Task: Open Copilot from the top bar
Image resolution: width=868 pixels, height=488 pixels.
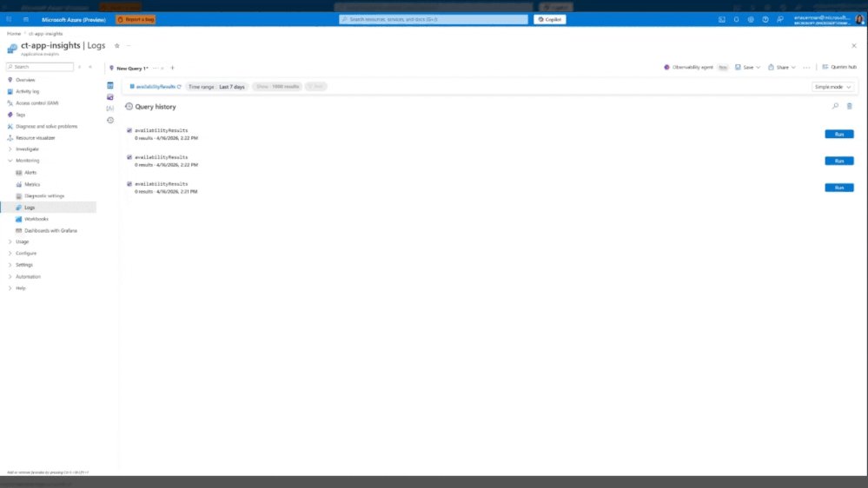Action: point(550,19)
